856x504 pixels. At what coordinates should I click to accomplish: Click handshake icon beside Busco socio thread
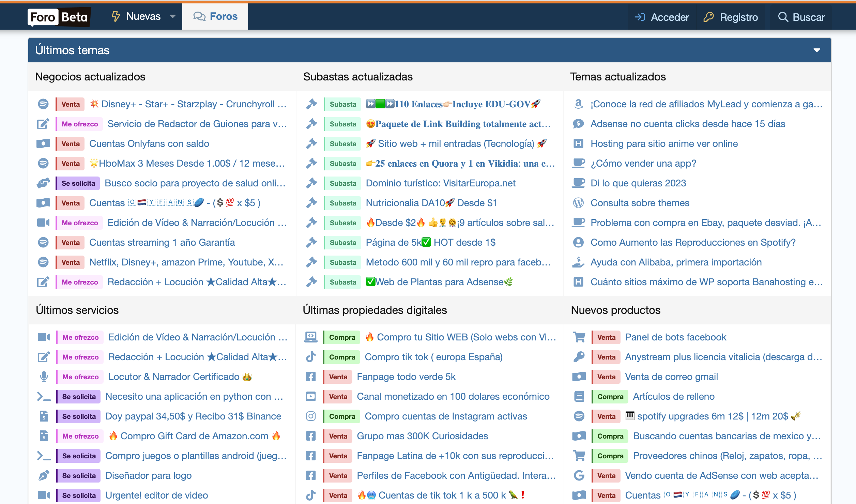click(43, 183)
